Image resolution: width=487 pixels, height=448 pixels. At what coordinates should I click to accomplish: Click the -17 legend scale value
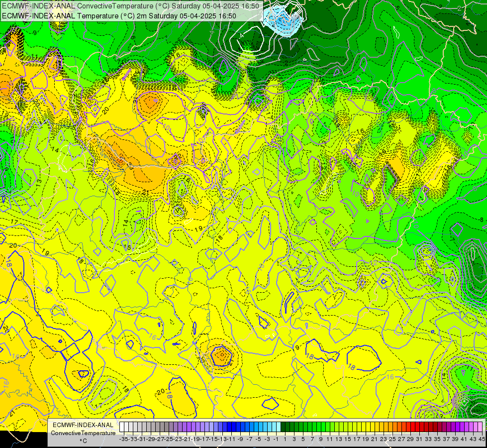click(x=204, y=439)
